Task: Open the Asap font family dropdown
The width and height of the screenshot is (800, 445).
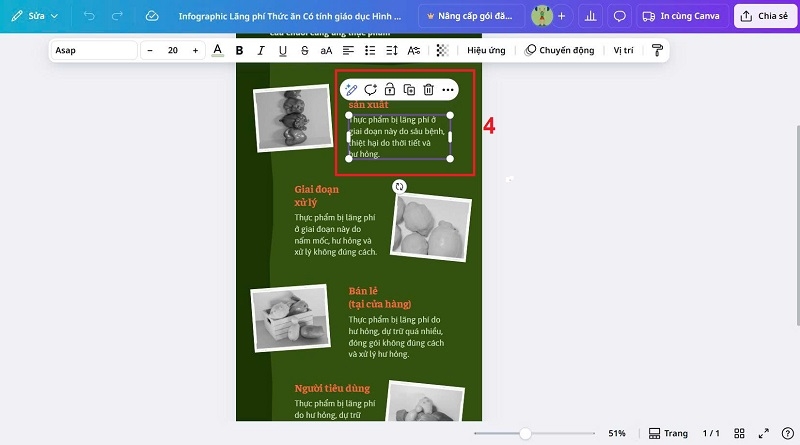Action: click(94, 50)
